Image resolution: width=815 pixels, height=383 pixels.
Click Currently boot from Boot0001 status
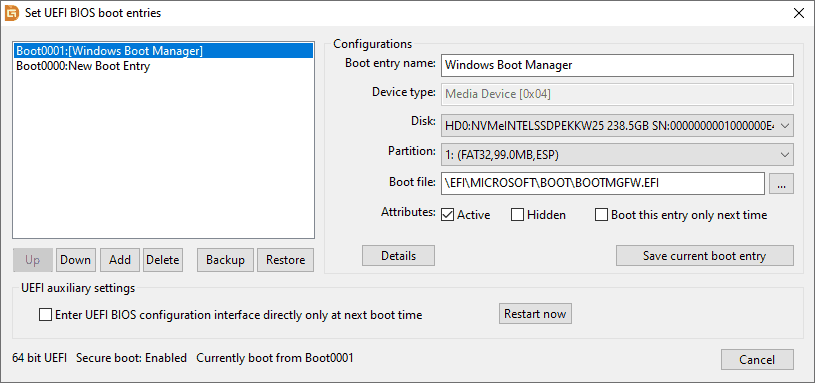[x=275, y=358]
